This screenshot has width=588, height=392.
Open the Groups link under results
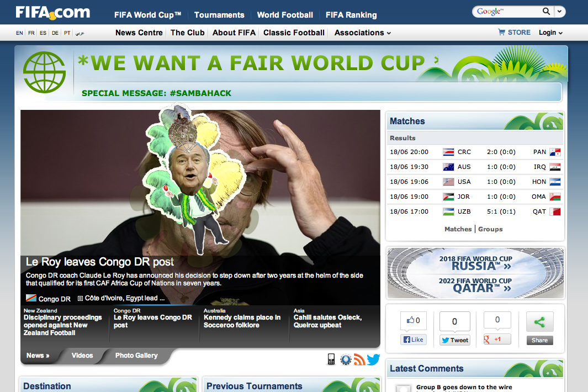click(490, 229)
